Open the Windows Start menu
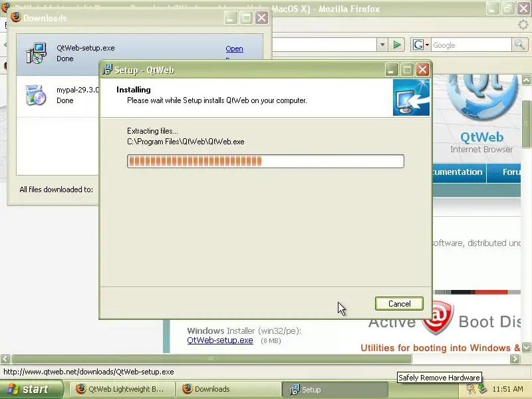Image resolution: width=532 pixels, height=399 pixels. pos(31,389)
